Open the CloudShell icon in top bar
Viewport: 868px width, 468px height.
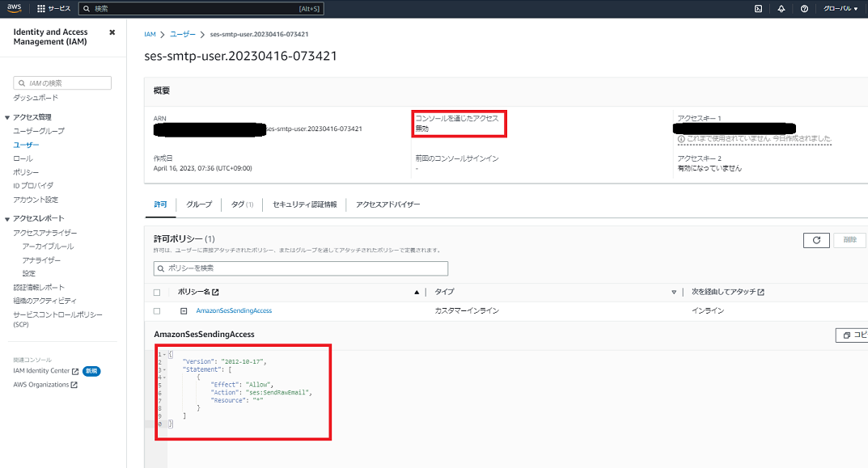(759, 9)
